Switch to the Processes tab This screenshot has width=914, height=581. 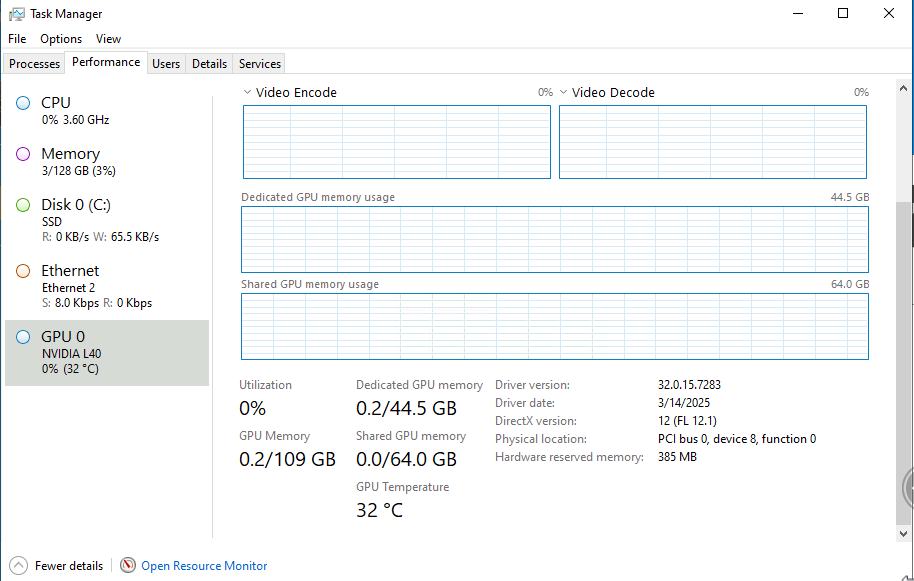[35, 63]
